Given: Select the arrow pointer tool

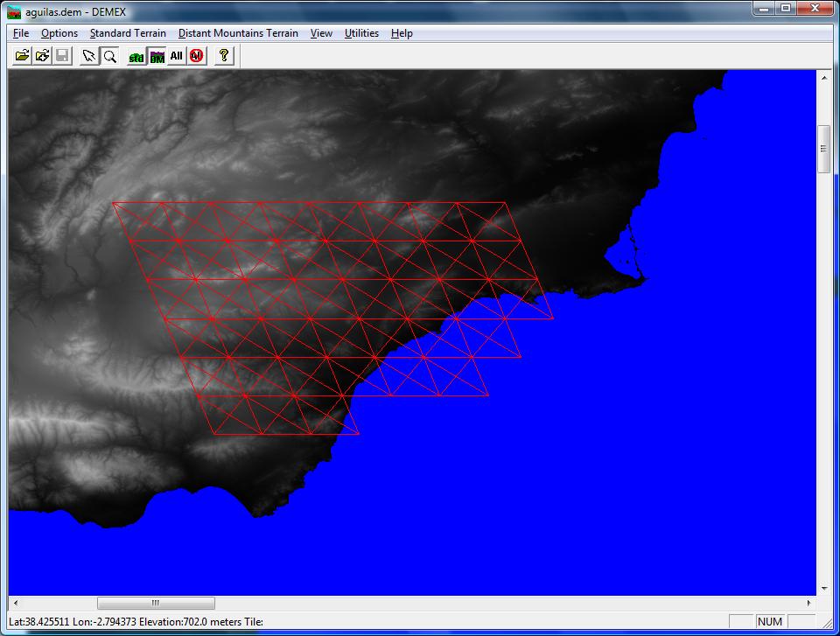Looking at the screenshot, I should tap(88, 56).
